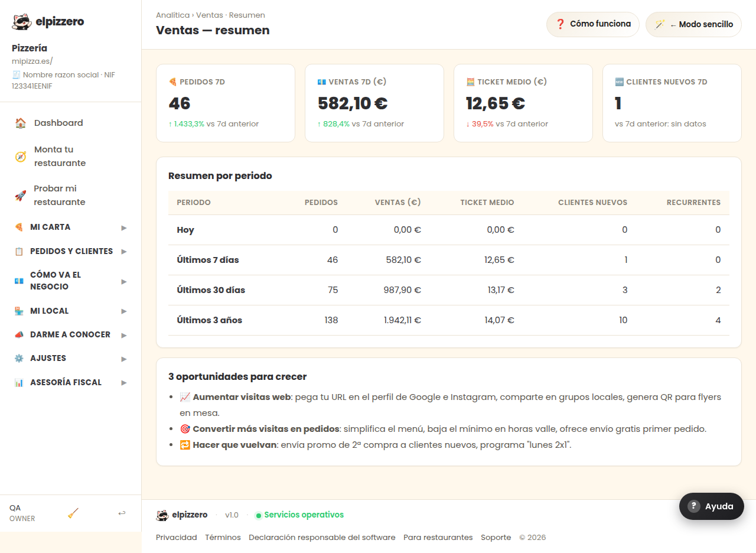Switch to Modo sencillo
The width and height of the screenshot is (756, 553).
[693, 25]
